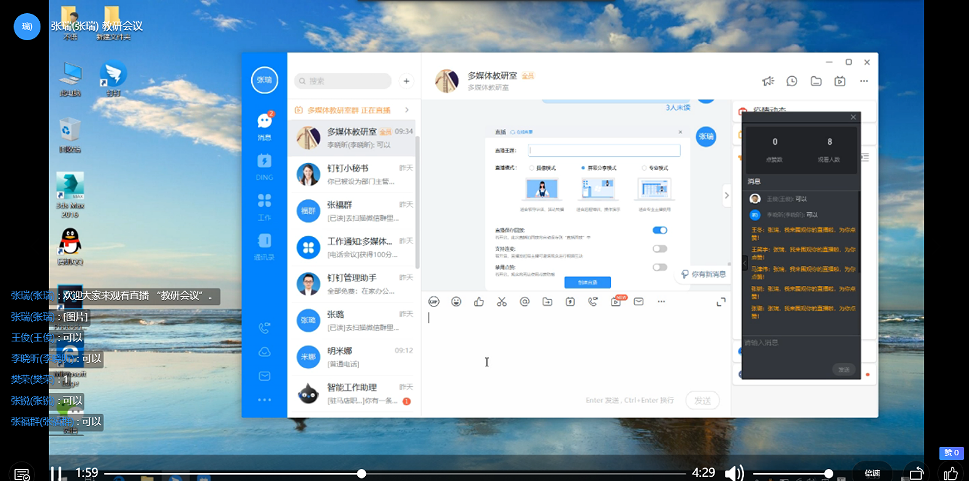Click the 你有新消息 new message notice
This screenshot has width=969, height=481.
coord(703,274)
